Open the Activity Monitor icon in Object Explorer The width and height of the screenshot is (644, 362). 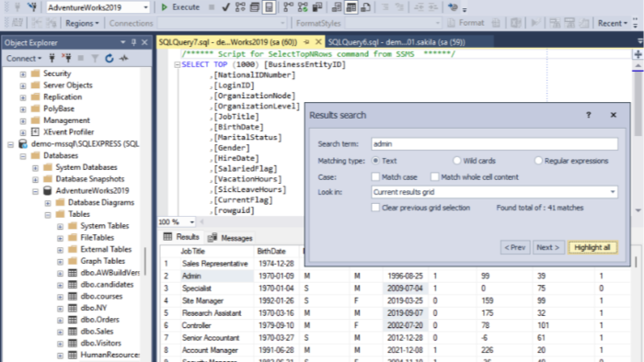123,58
